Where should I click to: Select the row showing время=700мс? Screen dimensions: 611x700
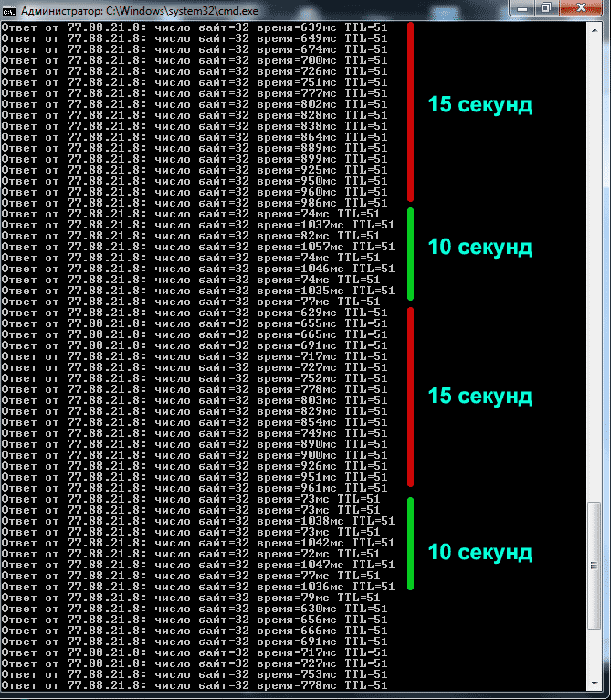point(195,60)
